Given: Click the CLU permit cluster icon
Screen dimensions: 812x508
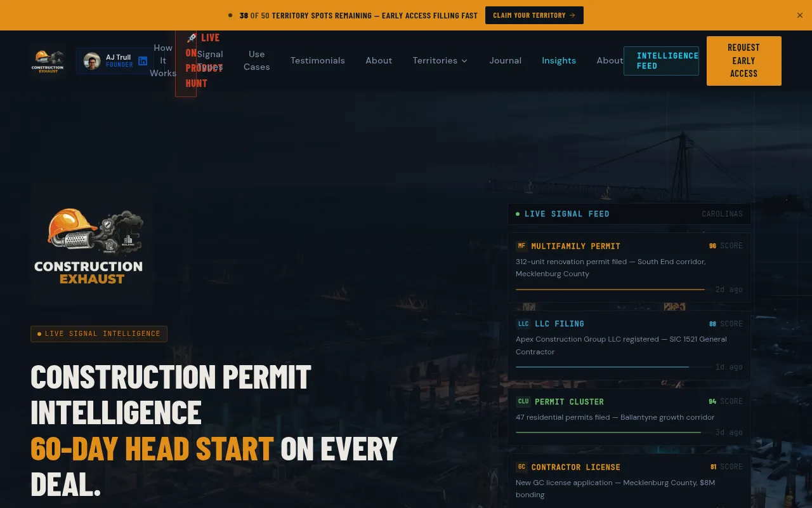Looking at the screenshot, I should [523, 401].
